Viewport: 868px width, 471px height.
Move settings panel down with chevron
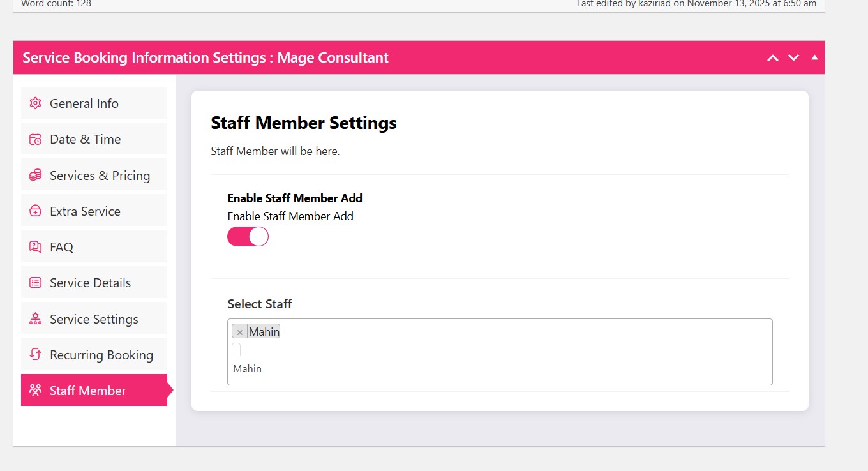click(793, 58)
